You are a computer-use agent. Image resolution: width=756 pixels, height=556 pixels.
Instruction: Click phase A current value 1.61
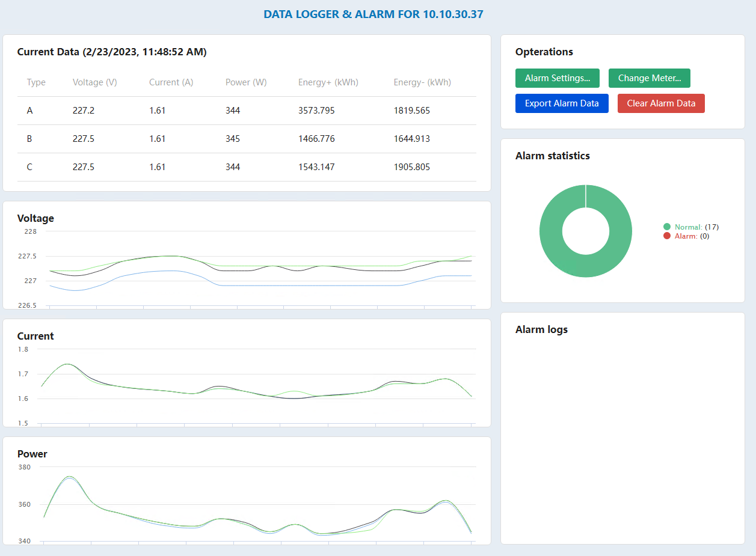click(157, 111)
